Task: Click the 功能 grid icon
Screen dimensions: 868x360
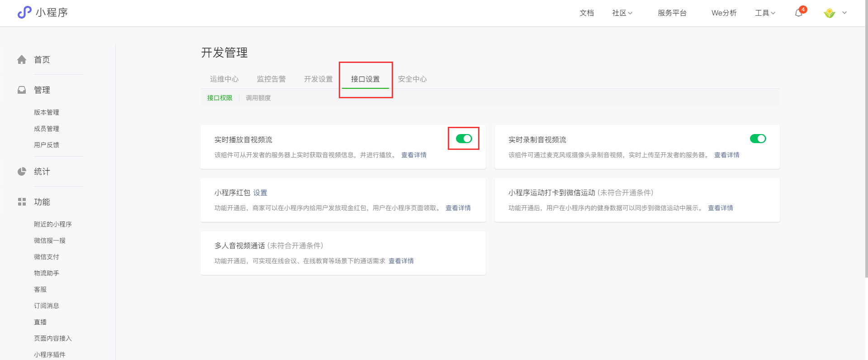Action: [x=22, y=202]
